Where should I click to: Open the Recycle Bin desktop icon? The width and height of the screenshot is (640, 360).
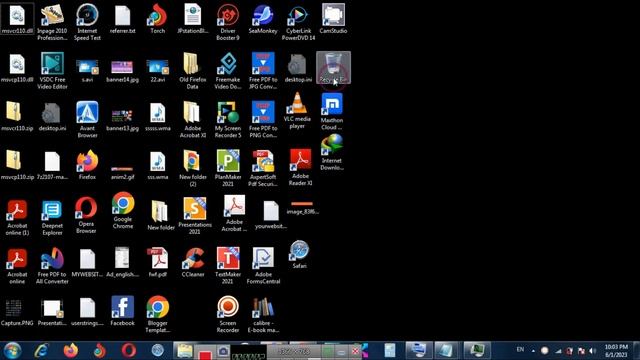(x=333, y=68)
